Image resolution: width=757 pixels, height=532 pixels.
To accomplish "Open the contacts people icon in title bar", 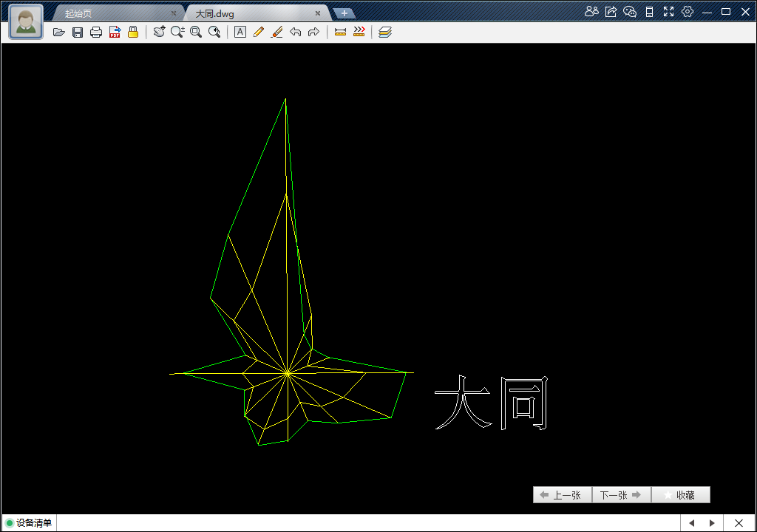I will (x=591, y=12).
